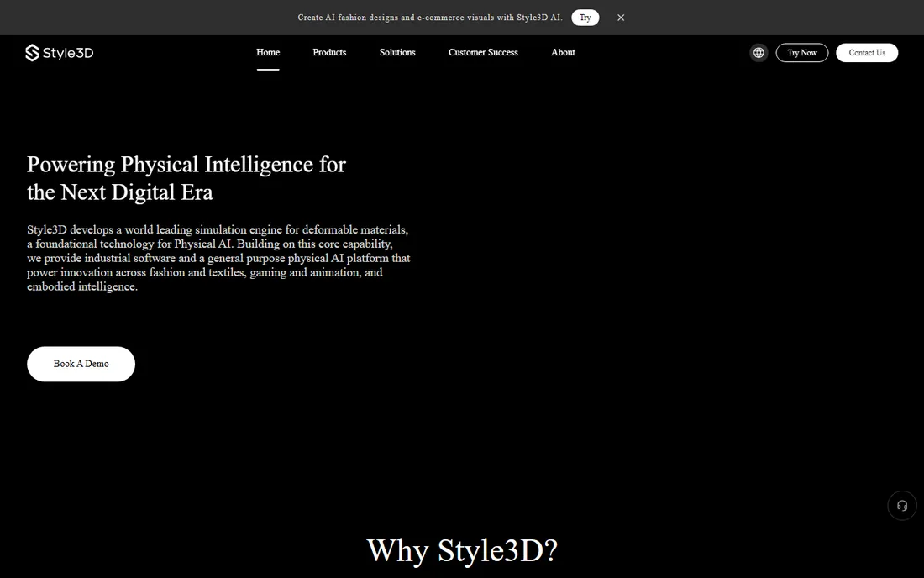This screenshot has width=924, height=578.
Task: Click the Contact Us button
Action: click(x=867, y=52)
